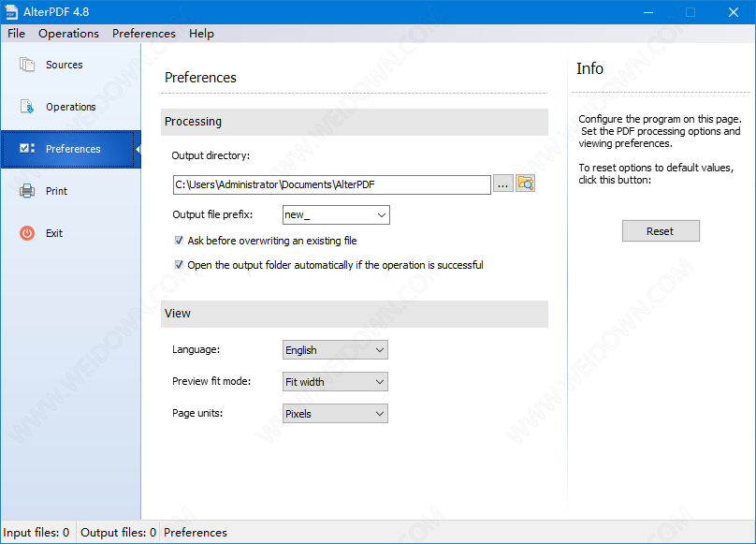
Task: Click the Operations label in sidebar
Action: pyautogui.click(x=71, y=107)
